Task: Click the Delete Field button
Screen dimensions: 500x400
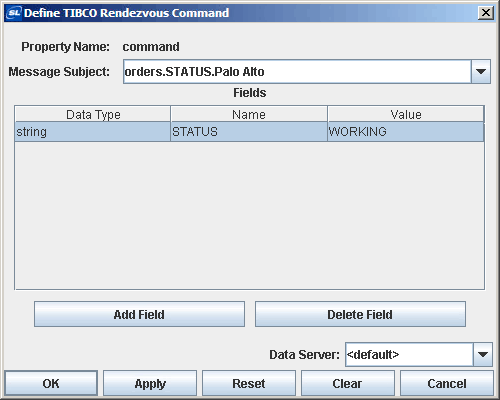Action: pyautogui.click(x=360, y=314)
